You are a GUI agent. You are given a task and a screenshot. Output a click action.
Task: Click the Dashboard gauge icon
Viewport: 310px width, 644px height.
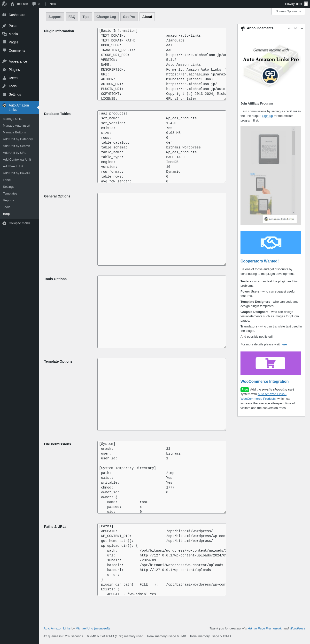click(4, 15)
